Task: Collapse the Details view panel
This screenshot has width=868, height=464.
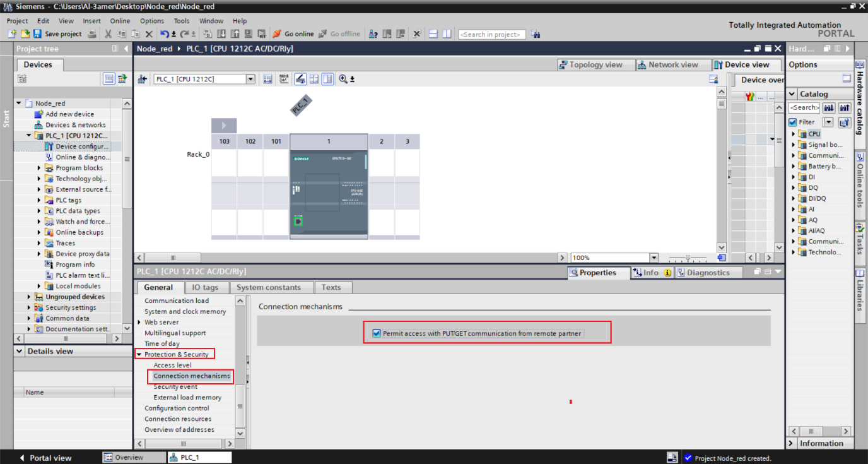Action: click(20, 351)
